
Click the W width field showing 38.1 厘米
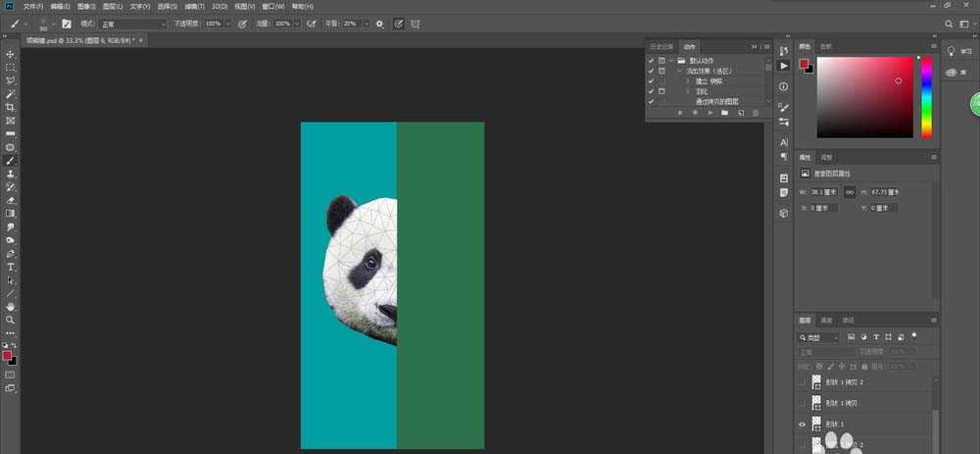[825, 192]
